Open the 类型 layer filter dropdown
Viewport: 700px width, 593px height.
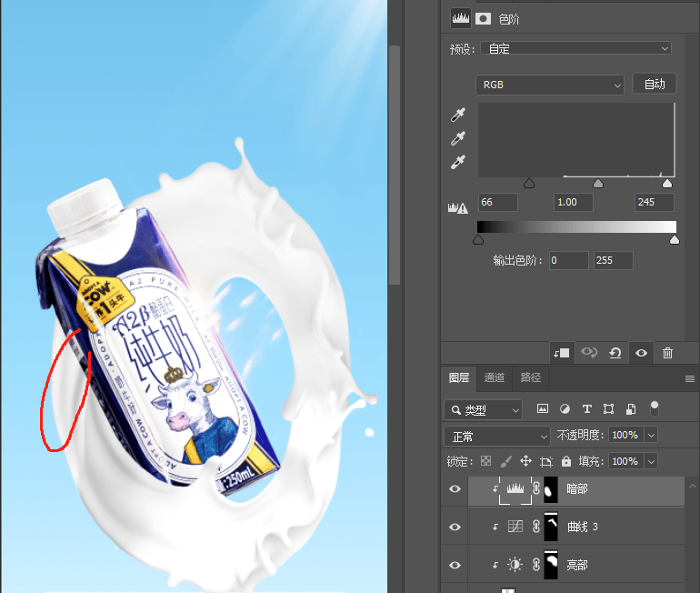click(x=483, y=410)
